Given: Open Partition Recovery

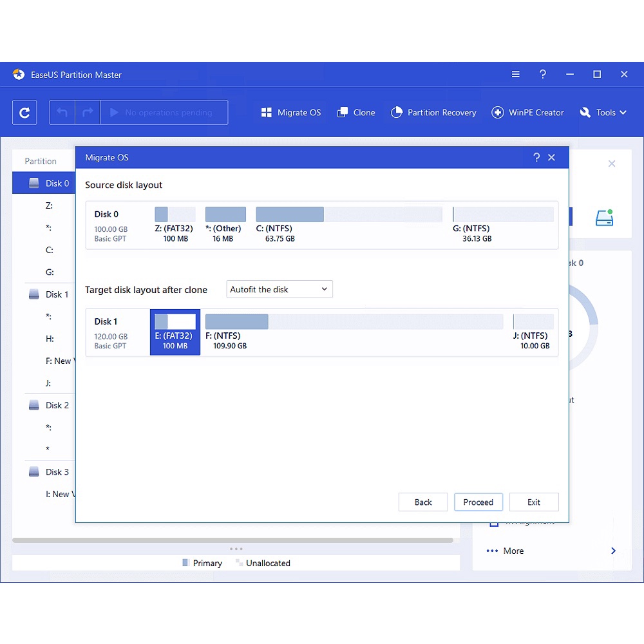Looking at the screenshot, I should [433, 113].
